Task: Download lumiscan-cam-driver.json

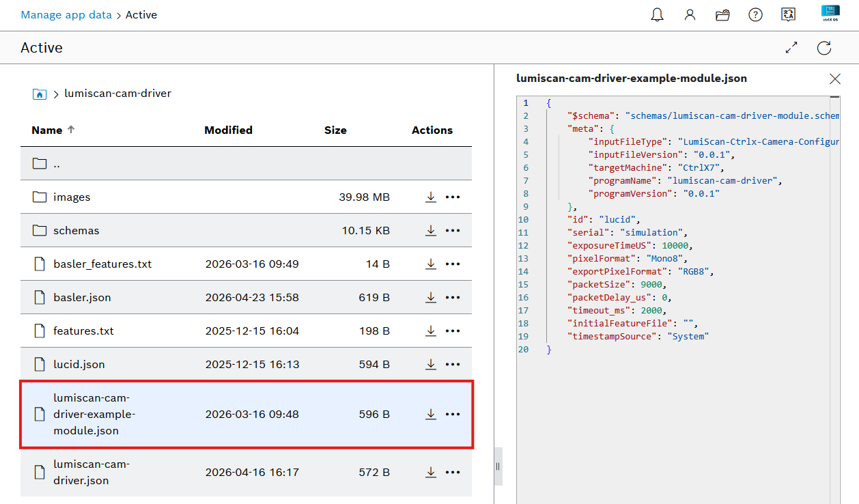Action: 431,473
